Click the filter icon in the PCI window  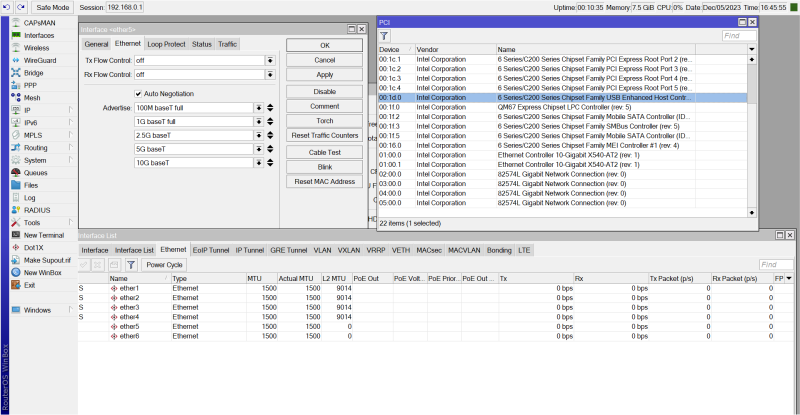pyautogui.click(x=384, y=36)
